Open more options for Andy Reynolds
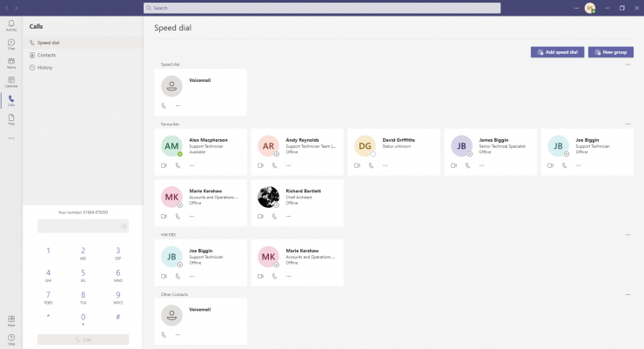 pos(288,165)
